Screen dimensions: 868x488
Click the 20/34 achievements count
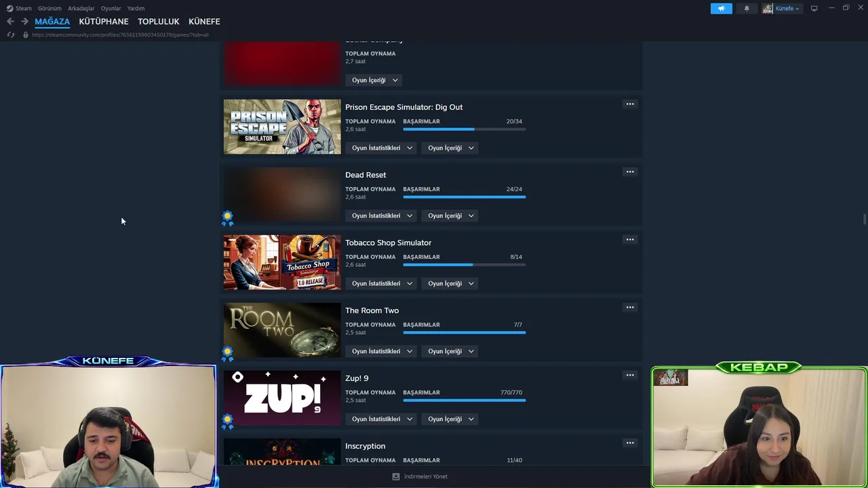pos(514,121)
